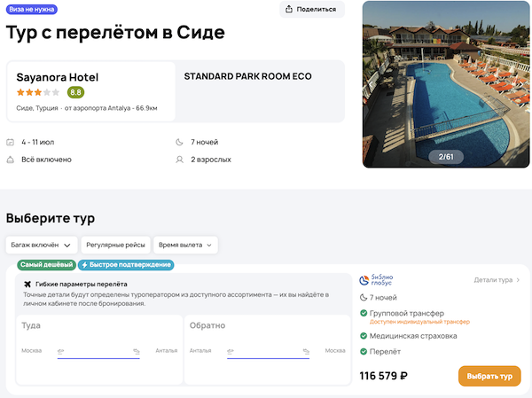Open Детали тура details link
Screen dimensions: 532x398
(x=496, y=280)
